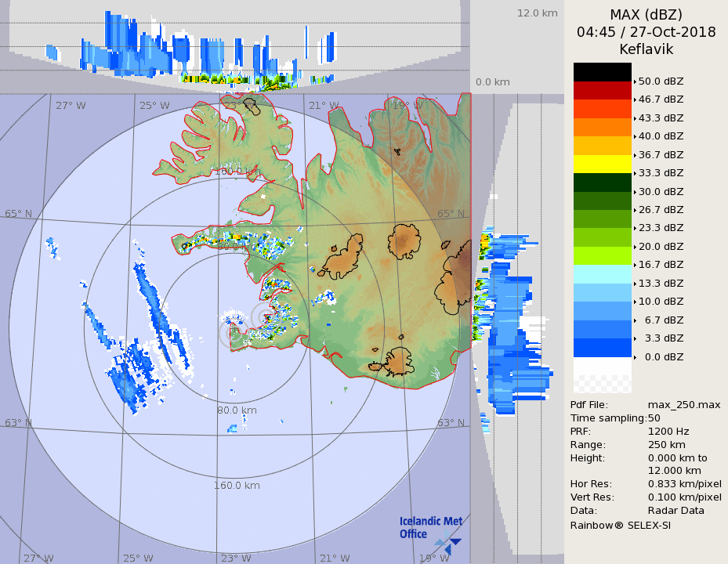Click the arrow marker beside 30.0 dBZ
Viewport: 728px width, 564px height.
tap(635, 191)
